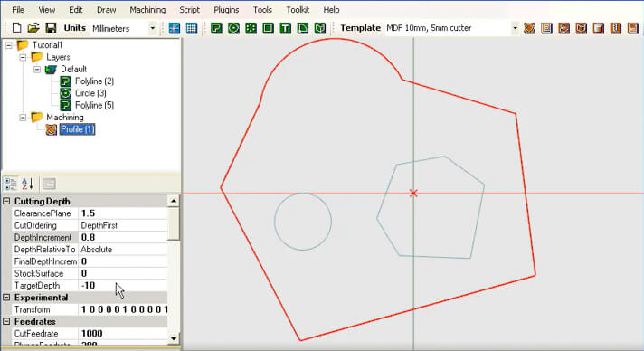The height and width of the screenshot is (351, 644).
Task: Click the Profile (1) machining icon in tree
Action: coord(52,129)
